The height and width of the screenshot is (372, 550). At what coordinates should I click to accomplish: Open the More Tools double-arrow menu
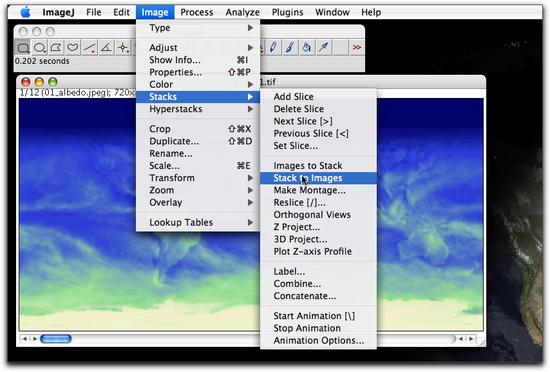coord(357,47)
